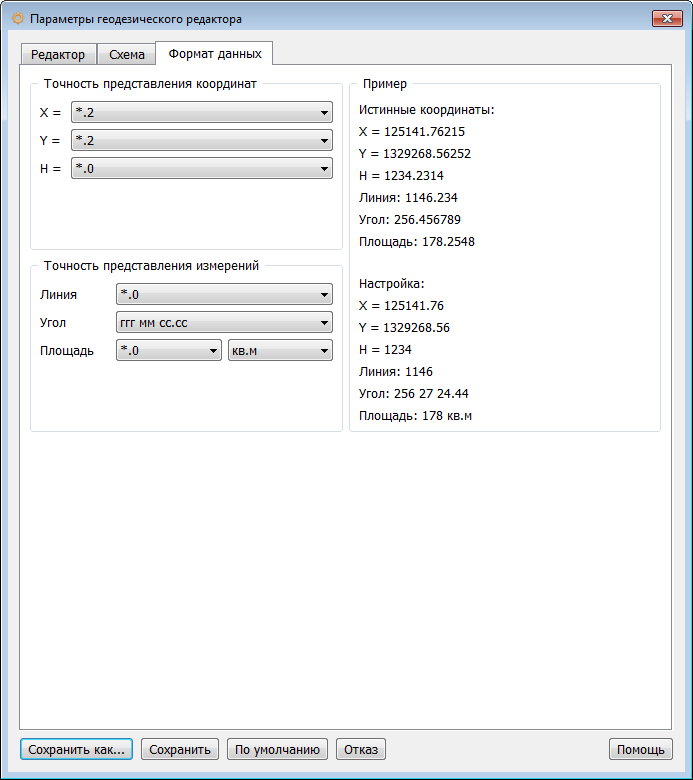Expand the Линия precision dropdown
693x780 pixels.
click(x=224, y=294)
